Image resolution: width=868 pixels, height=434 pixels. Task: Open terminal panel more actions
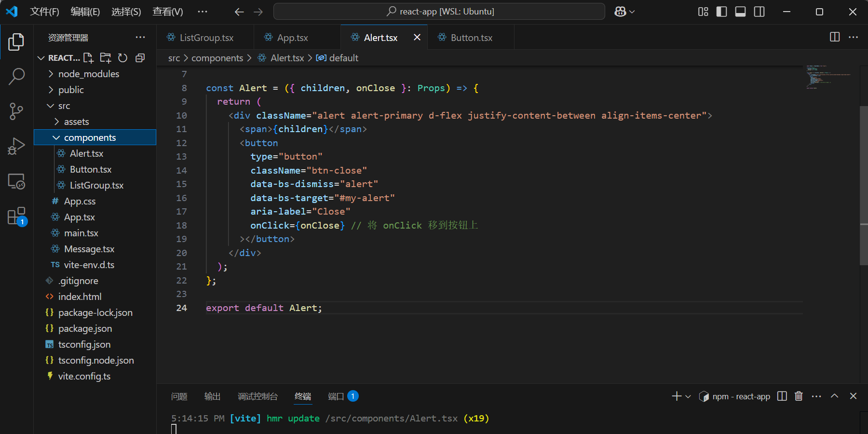click(816, 396)
